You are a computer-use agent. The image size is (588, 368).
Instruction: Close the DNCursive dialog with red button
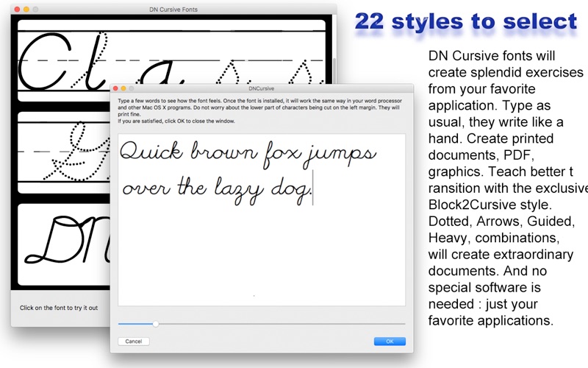coord(115,88)
